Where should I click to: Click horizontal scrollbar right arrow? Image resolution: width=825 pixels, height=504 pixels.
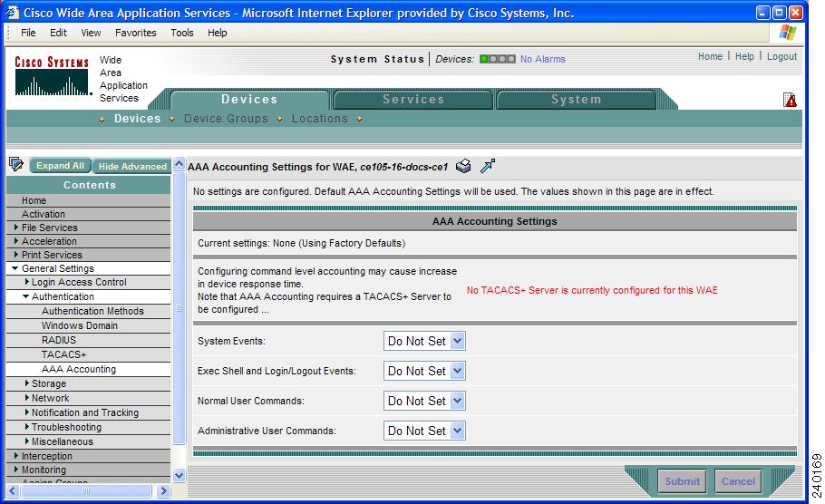click(163, 490)
